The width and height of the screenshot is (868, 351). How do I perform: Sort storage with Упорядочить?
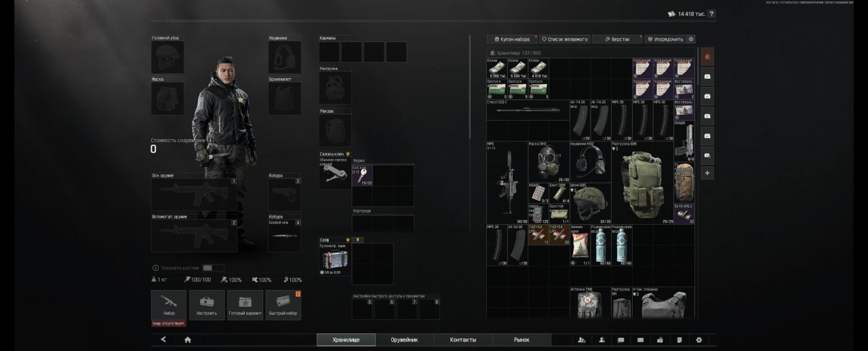coord(665,39)
